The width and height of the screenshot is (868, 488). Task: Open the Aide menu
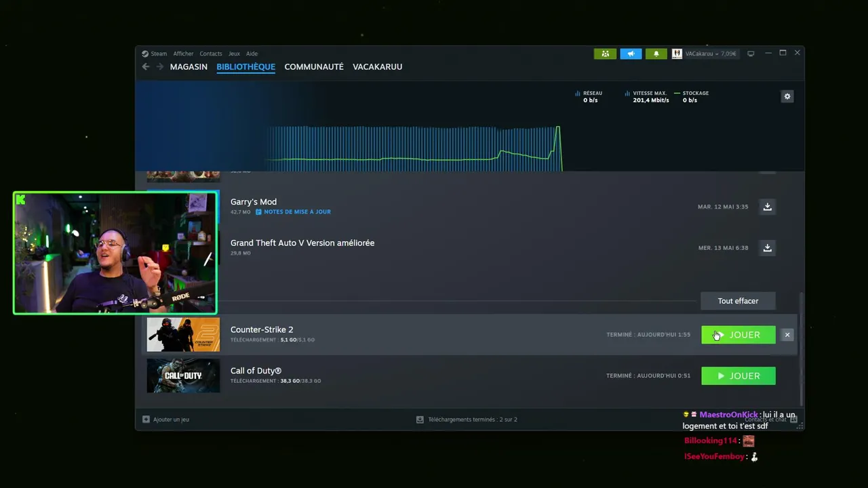pyautogui.click(x=252, y=54)
